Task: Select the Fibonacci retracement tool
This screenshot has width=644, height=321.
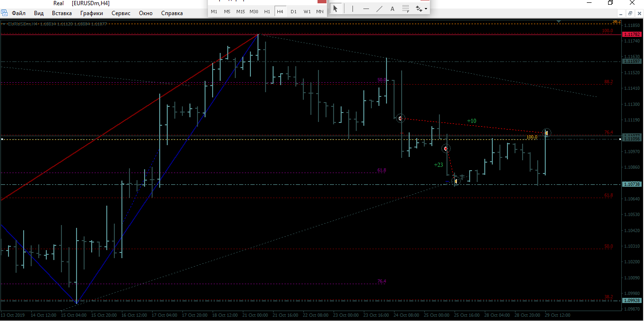Action: 405,9
